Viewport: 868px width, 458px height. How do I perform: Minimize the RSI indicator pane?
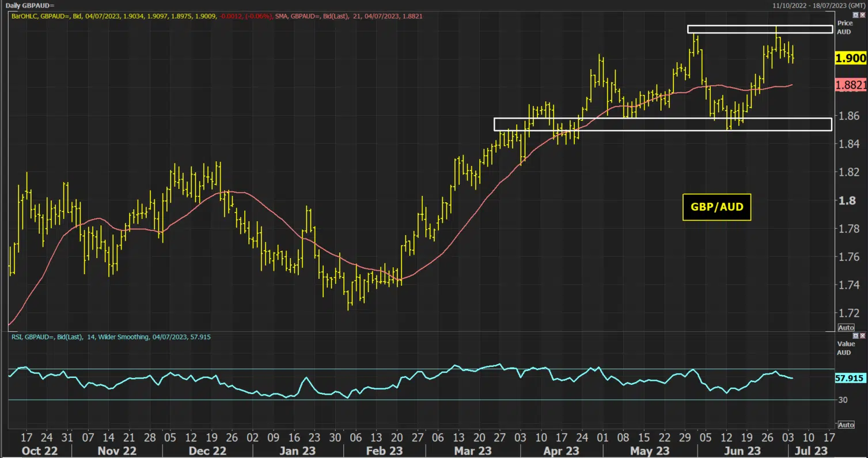tap(855, 335)
